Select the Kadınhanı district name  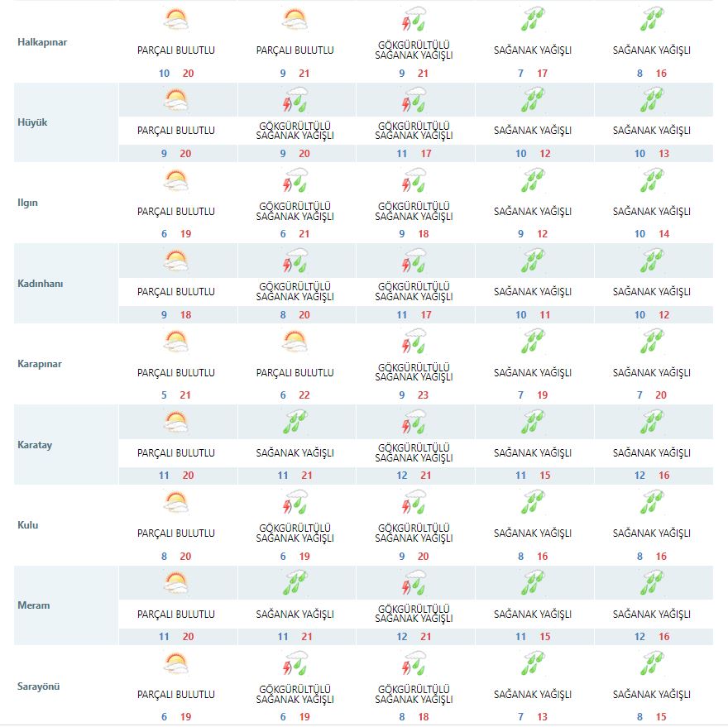(41, 284)
